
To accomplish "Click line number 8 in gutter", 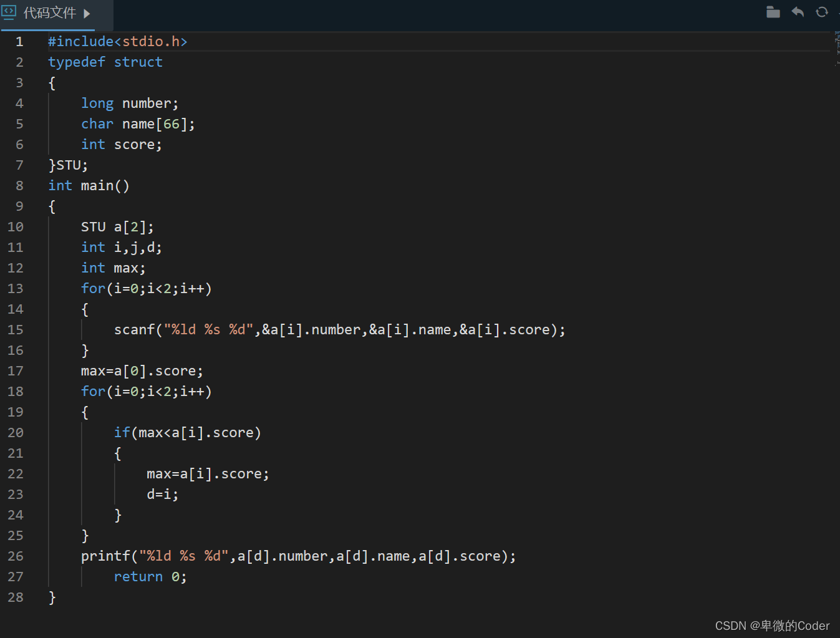I will [x=19, y=185].
